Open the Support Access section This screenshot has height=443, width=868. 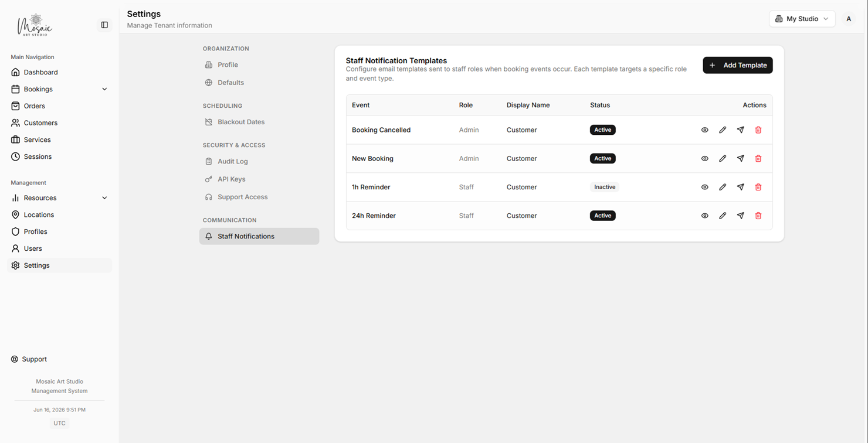259,197
